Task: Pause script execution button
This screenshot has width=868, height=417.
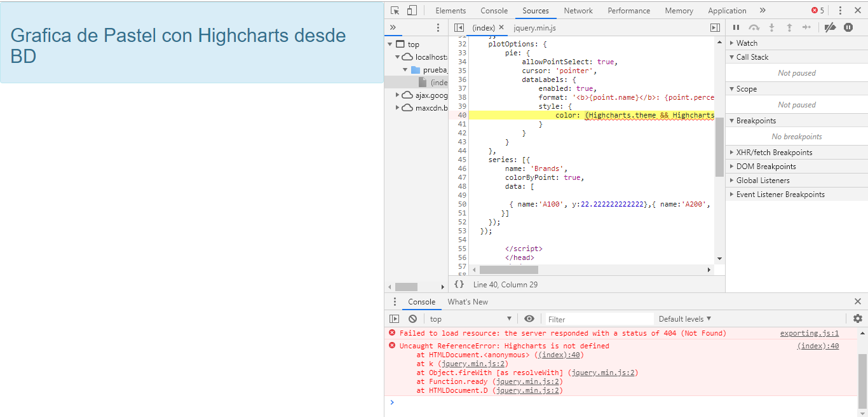Action: click(x=736, y=27)
